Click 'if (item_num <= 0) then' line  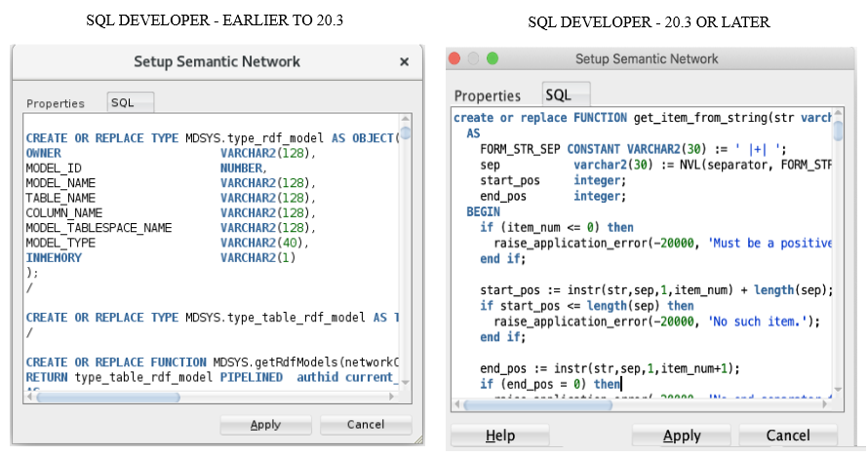(557, 227)
